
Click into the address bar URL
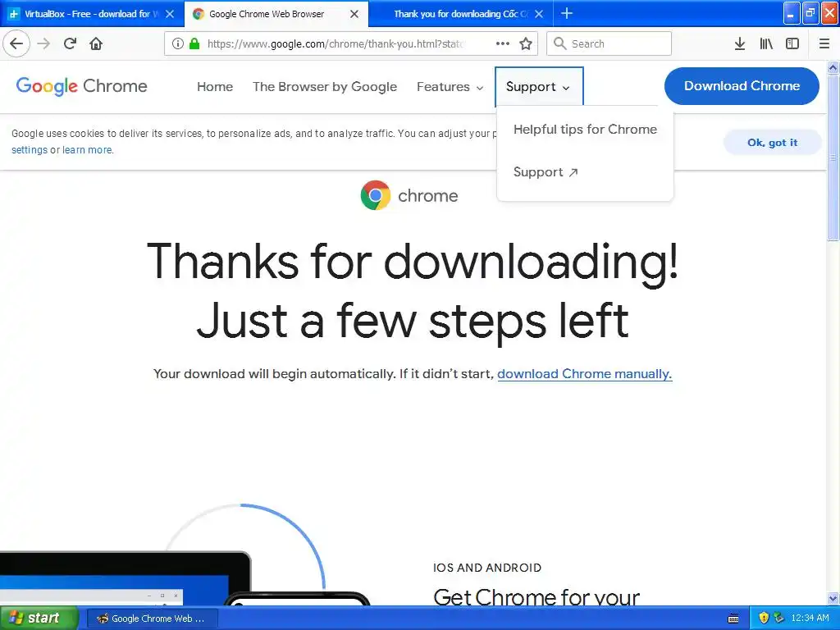coord(336,43)
